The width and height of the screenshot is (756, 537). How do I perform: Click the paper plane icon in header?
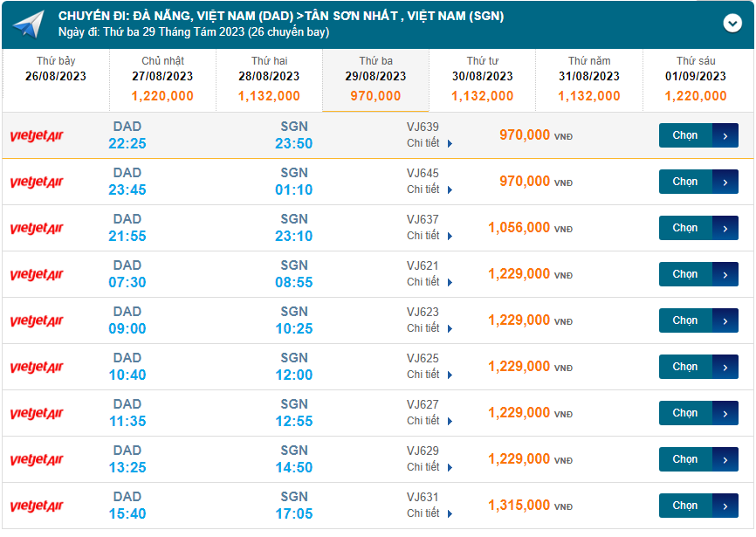pyautogui.click(x=29, y=24)
